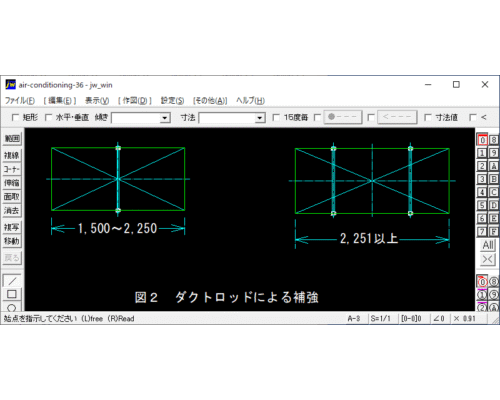Click the <--- arrow-line button

[x=397, y=117]
